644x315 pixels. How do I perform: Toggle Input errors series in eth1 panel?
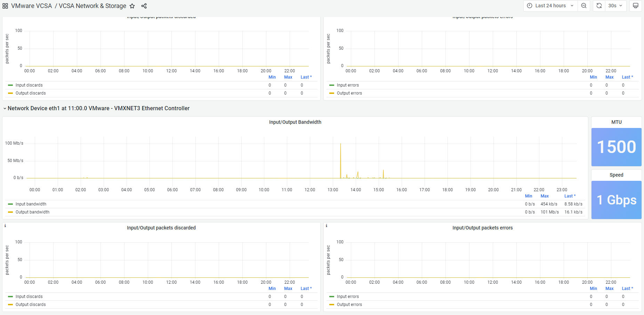[348, 297]
